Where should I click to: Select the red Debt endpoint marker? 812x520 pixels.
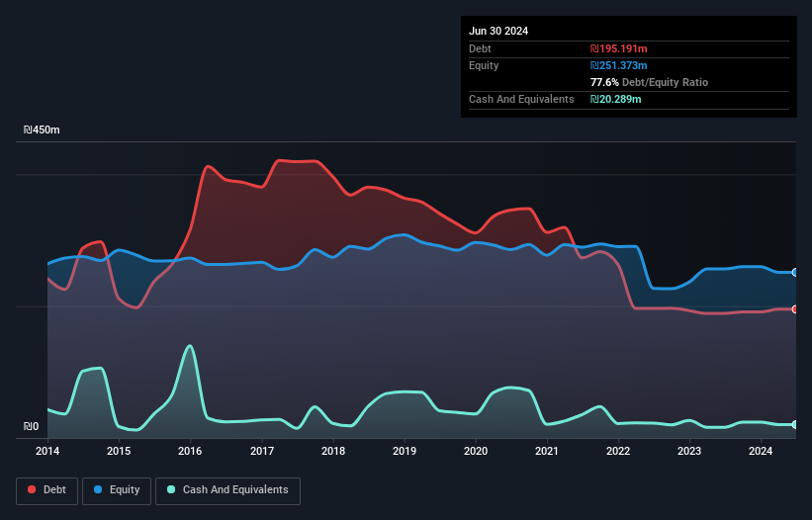tap(795, 309)
